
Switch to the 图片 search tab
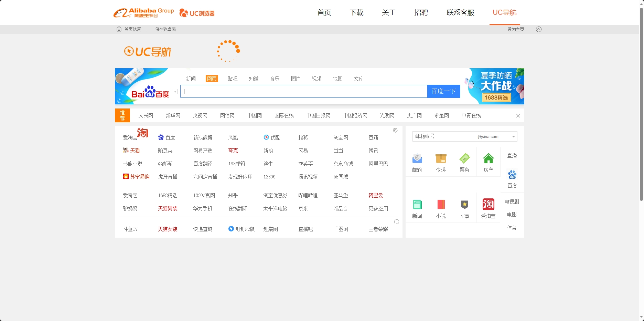tap(296, 79)
